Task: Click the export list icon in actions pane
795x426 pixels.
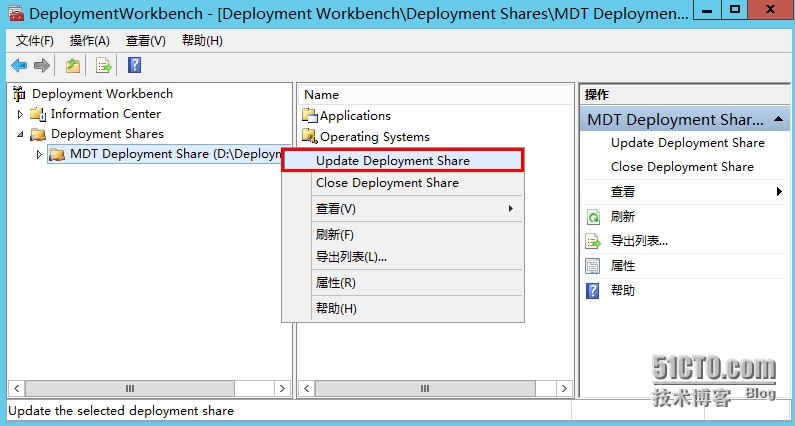Action: point(593,241)
